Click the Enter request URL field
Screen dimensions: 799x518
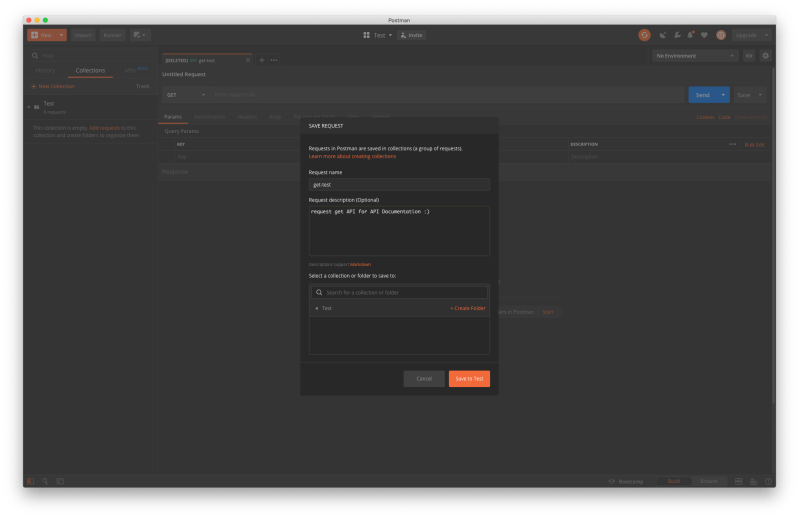[x=447, y=95]
